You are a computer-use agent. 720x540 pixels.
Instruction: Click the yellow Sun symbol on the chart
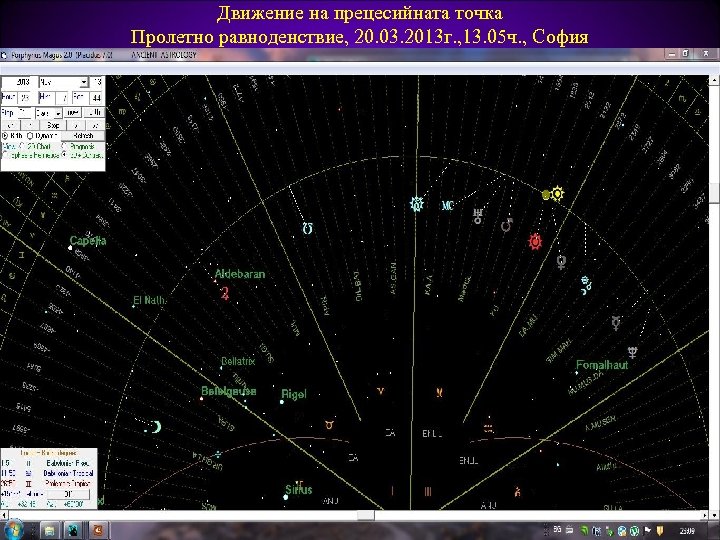[x=557, y=193]
